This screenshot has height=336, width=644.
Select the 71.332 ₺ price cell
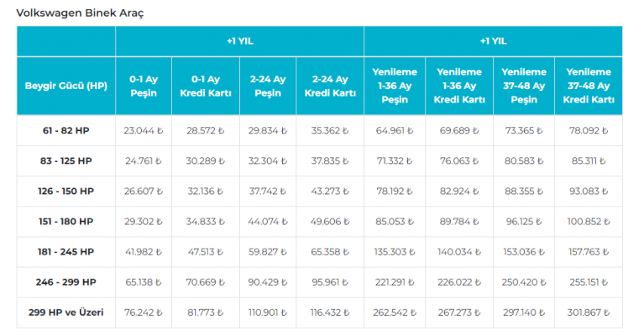click(x=395, y=161)
